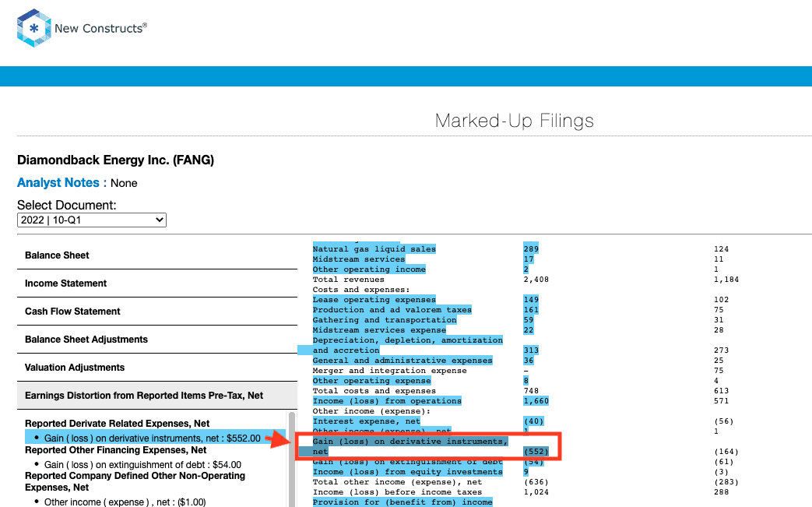
Task: Click Income (loss) before income taxes label
Action: coord(397,492)
